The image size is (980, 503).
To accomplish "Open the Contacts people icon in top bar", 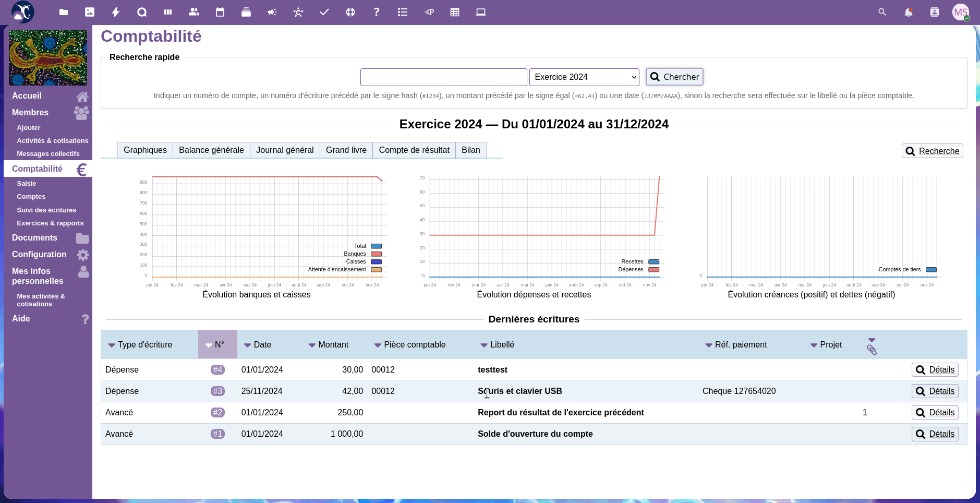I will [x=194, y=12].
